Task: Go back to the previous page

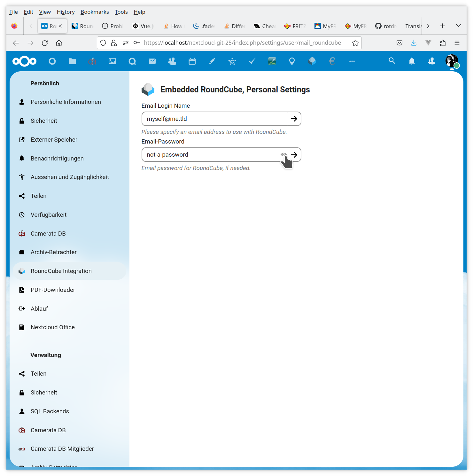Action: (x=16, y=43)
